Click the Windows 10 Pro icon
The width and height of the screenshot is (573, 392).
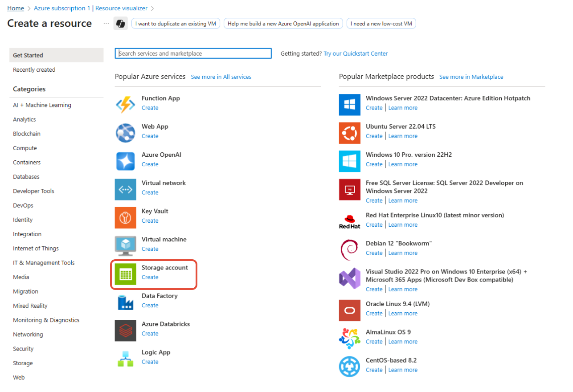[x=350, y=161]
